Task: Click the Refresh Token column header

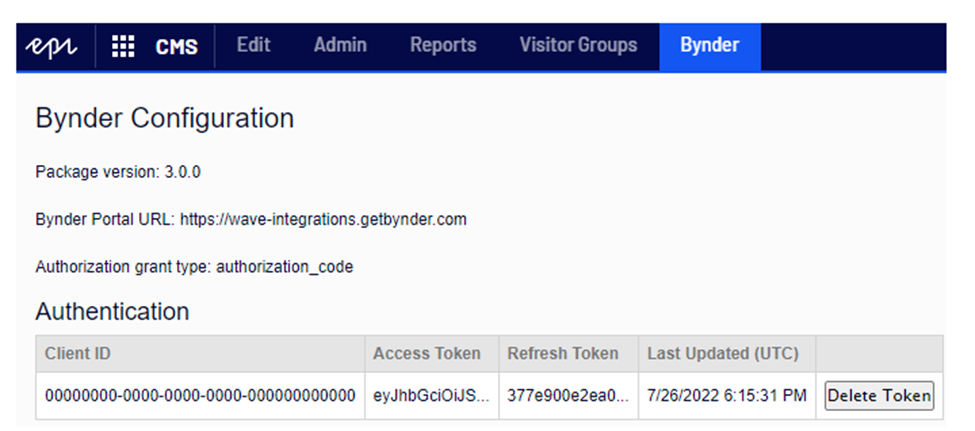Action: click(563, 353)
